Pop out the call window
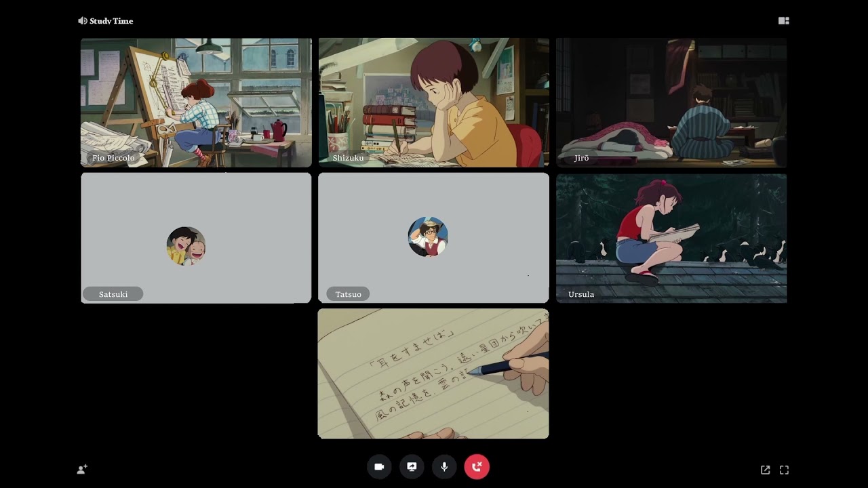 tap(766, 470)
